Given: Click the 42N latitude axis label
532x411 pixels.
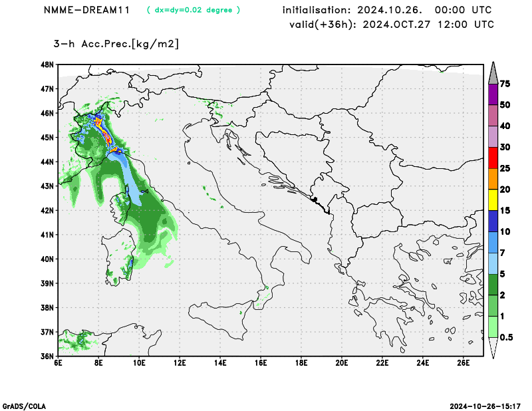Looking at the screenshot, I should [47, 210].
